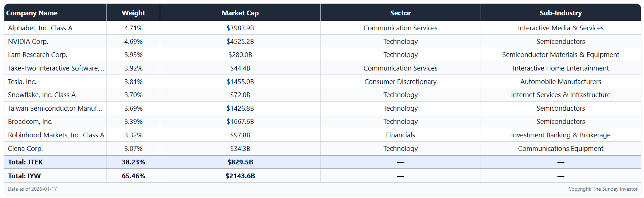This screenshot has height=198, width=644.
Task: Click the Copyright: The Sunday Investor text
Action: click(603, 189)
